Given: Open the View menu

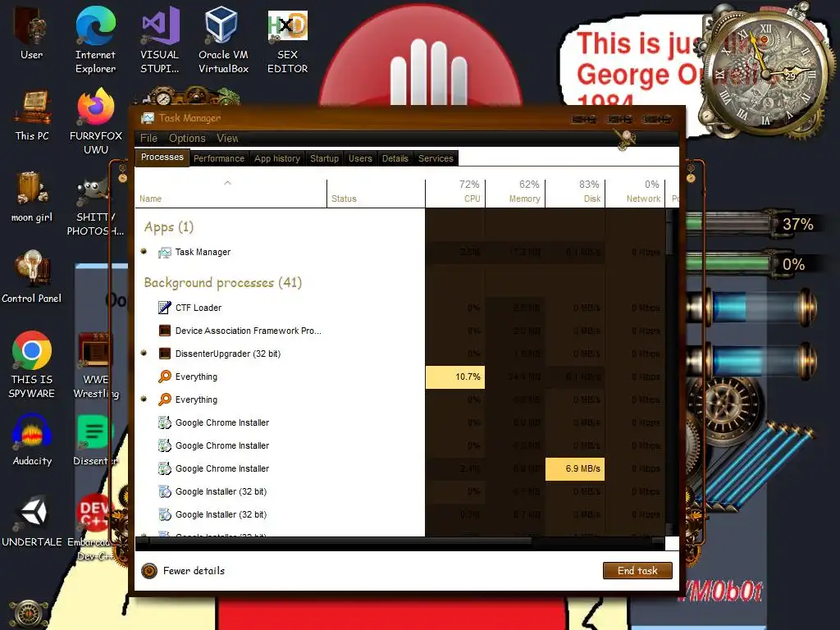Looking at the screenshot, I should (x=227, y=138).
